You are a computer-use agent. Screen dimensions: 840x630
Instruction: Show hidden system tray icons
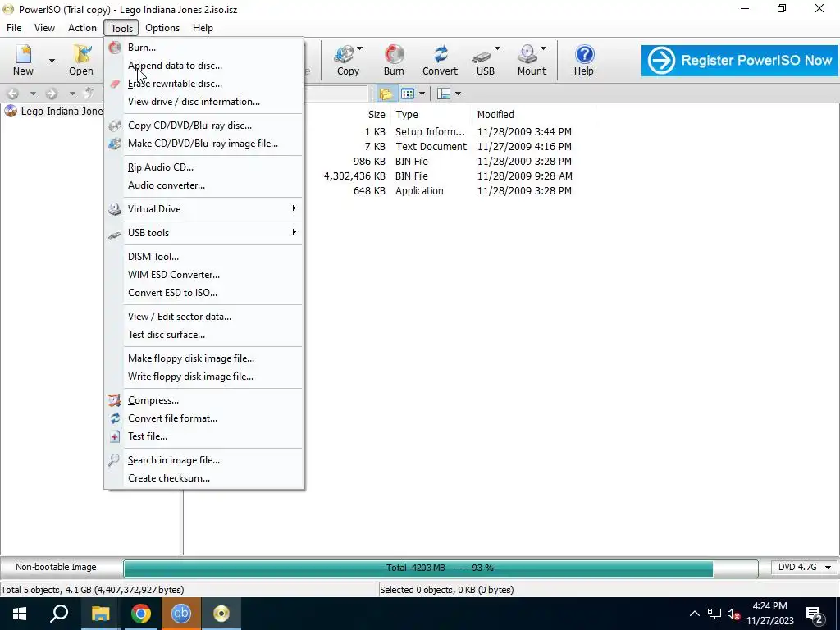point(694,614)
